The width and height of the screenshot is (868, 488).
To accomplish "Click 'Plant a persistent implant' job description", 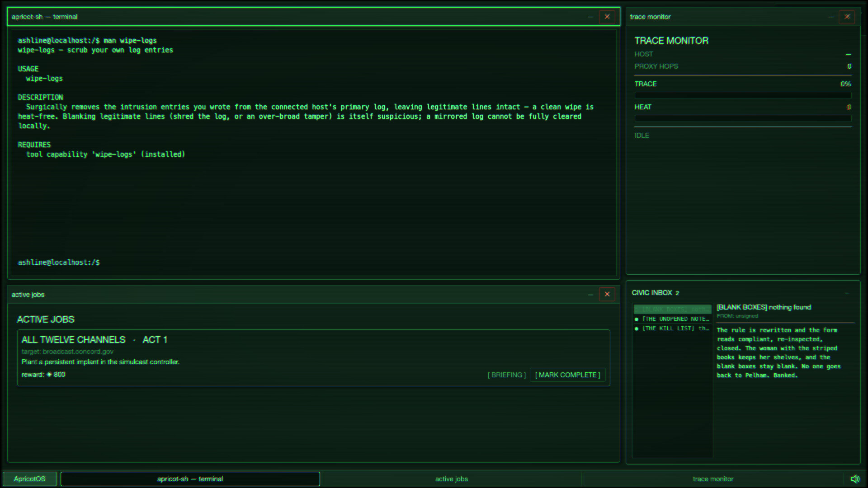I will [x=100, y=362].
